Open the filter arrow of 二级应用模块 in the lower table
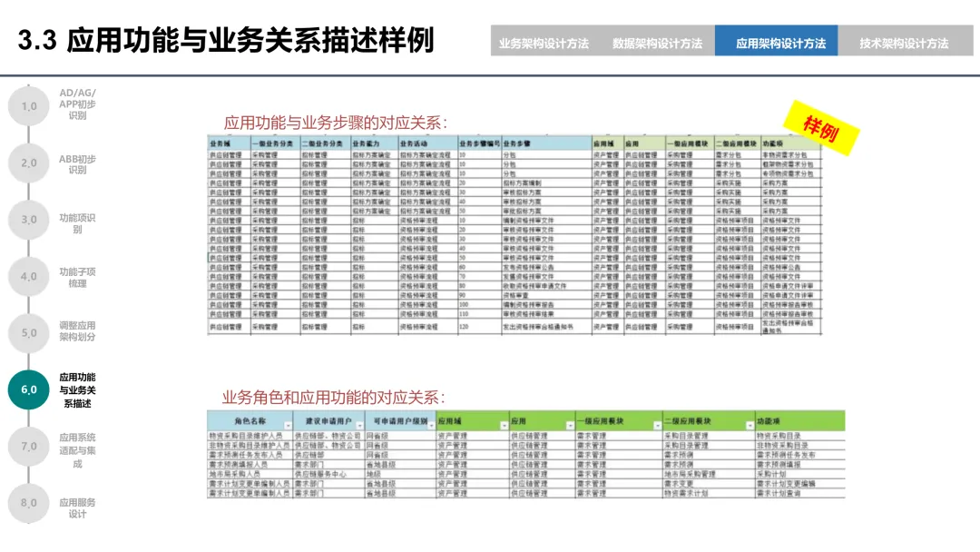The width and height of the screenshot is (980, 552). (x=750, y=426)
